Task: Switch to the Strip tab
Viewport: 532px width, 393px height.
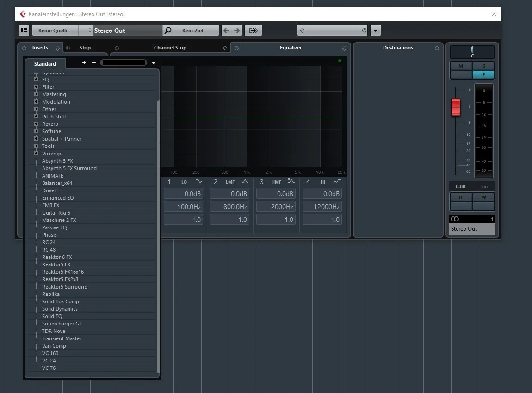Action: pyautogui.click(x=85, y=48)
